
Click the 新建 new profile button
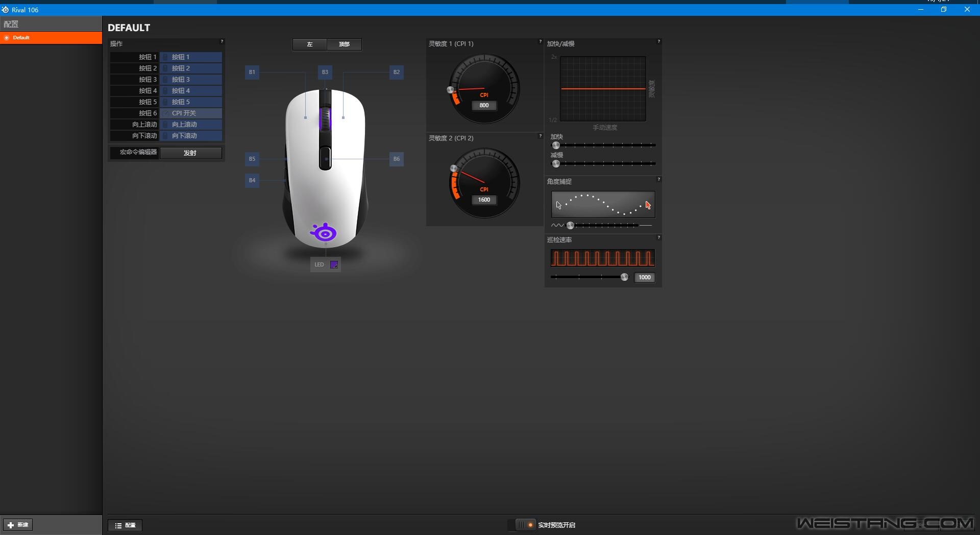pyautogui.click(x=18, y=525)
